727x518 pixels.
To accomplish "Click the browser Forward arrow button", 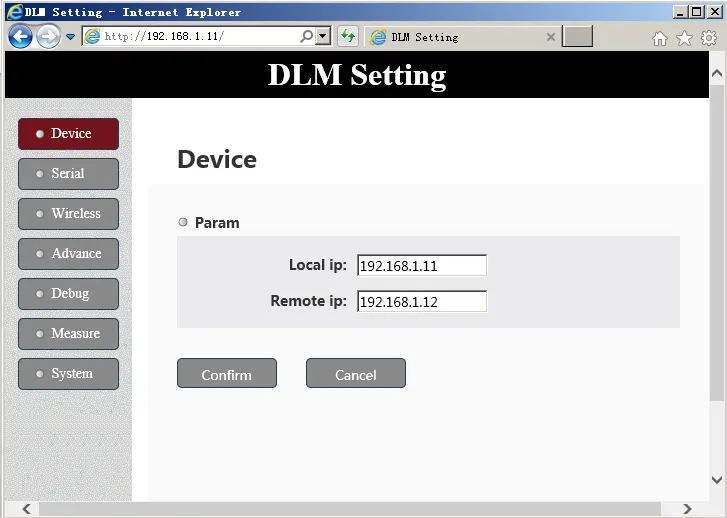I will pos(48,37).
